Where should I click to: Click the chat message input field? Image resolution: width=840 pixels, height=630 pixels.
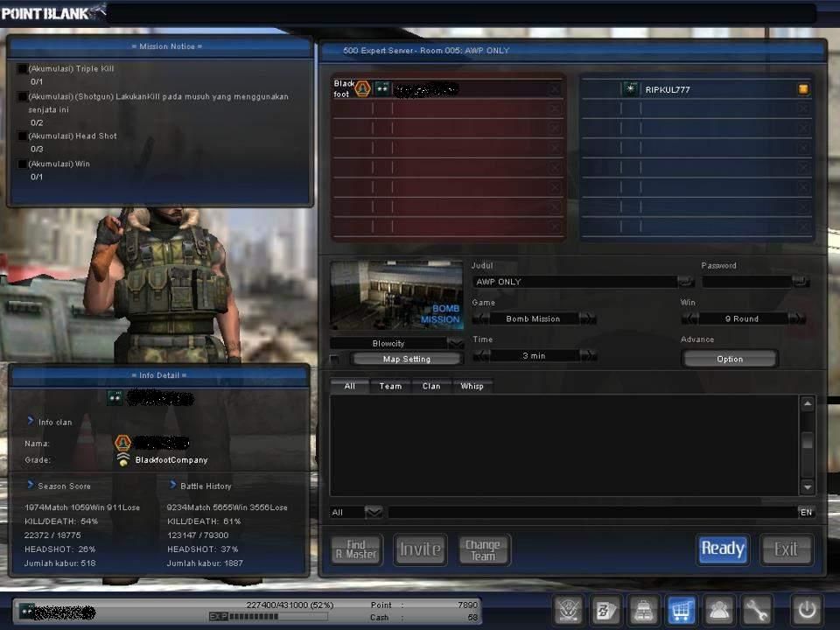tap(592, 512)
